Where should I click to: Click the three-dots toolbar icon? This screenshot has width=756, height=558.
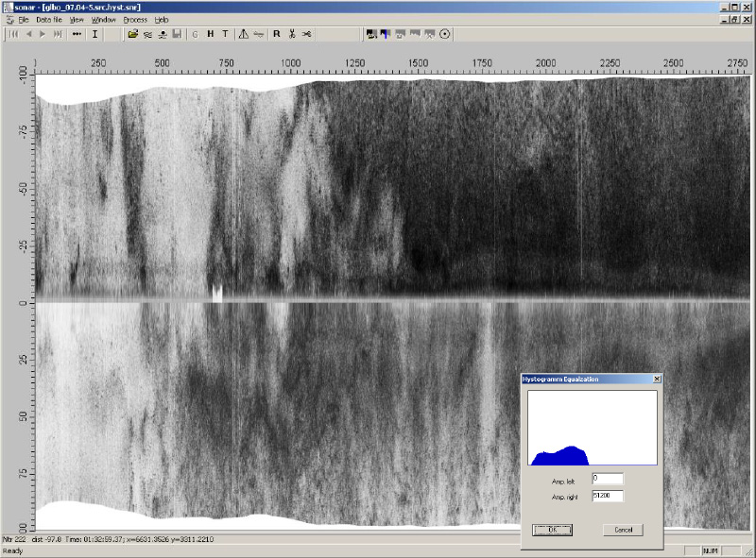[x=77, y=34]
